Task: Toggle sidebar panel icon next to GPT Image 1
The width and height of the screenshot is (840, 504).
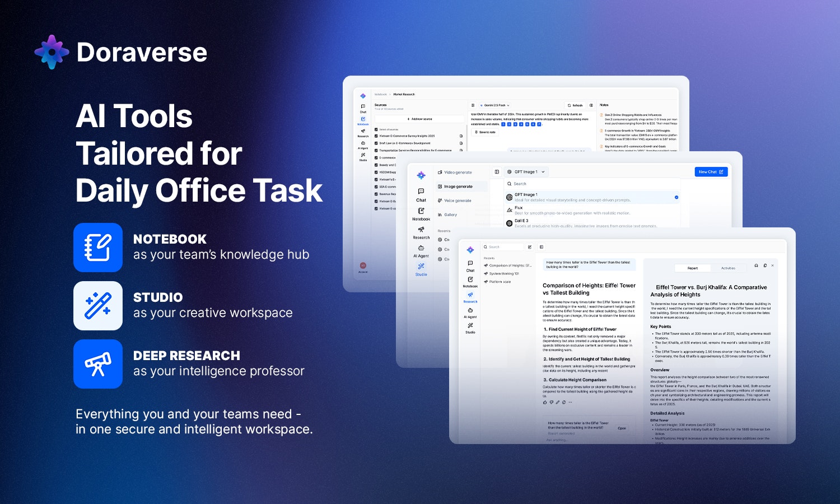Action: click(497, 172)
